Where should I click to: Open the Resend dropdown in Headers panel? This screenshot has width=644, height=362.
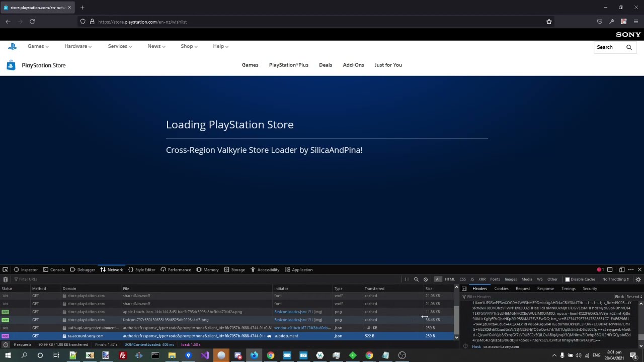pos(634,297)
